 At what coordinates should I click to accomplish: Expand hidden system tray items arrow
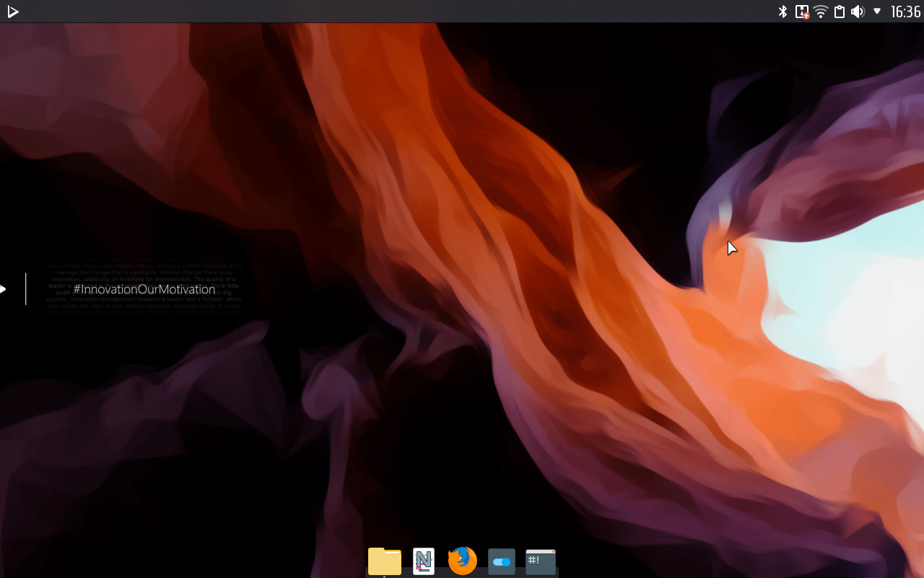pyautogui.click(x=877, y=11)
